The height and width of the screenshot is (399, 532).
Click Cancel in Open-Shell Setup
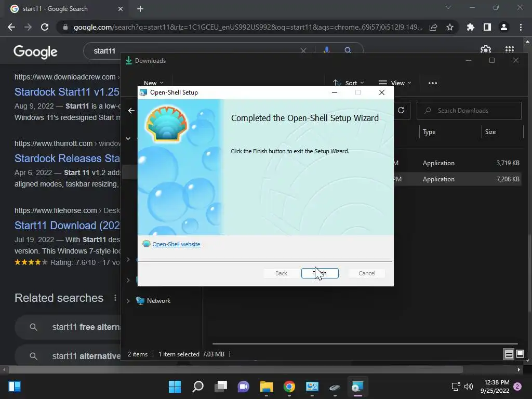point(367,273)
